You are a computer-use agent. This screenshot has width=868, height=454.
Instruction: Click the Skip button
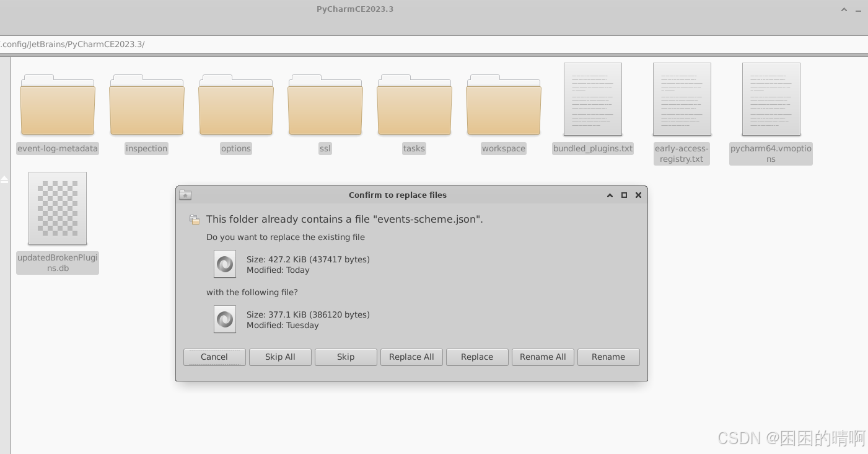[346, 357]
